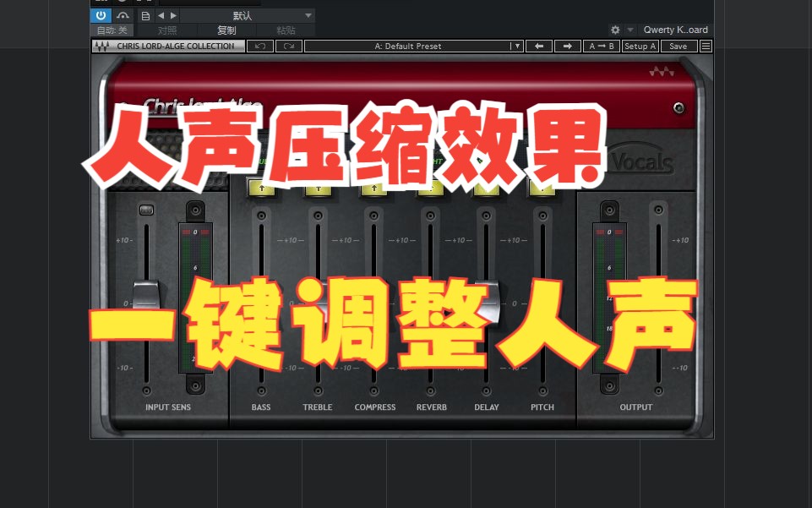Toggle the yellow button above the BASS fader
812x508 pixels.
(261, 189)
